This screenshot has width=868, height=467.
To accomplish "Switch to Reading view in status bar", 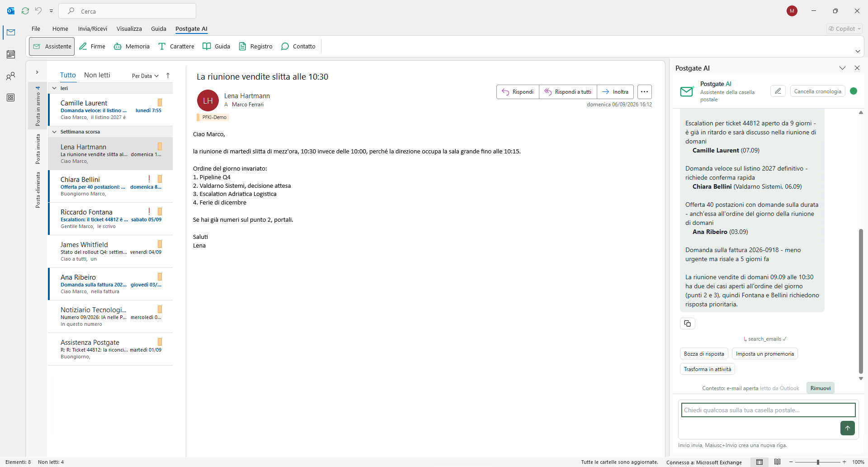I will (x=778, y=462).
